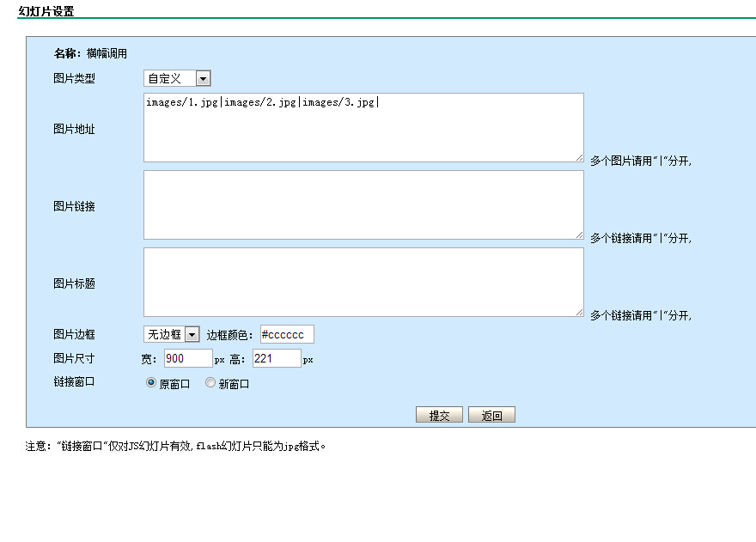The width and height of the screenshot is (756, 542).
Task: Click the 提交 button
Action: [439, 416]
